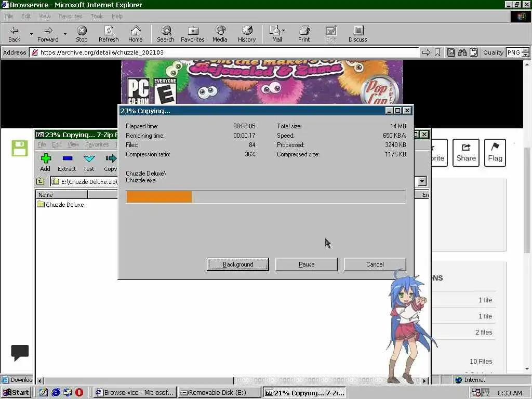Screen dimensions: 532x399
Task: Click the 7-Zip Test checkmark icon
Action: click(x=89, y=158)
